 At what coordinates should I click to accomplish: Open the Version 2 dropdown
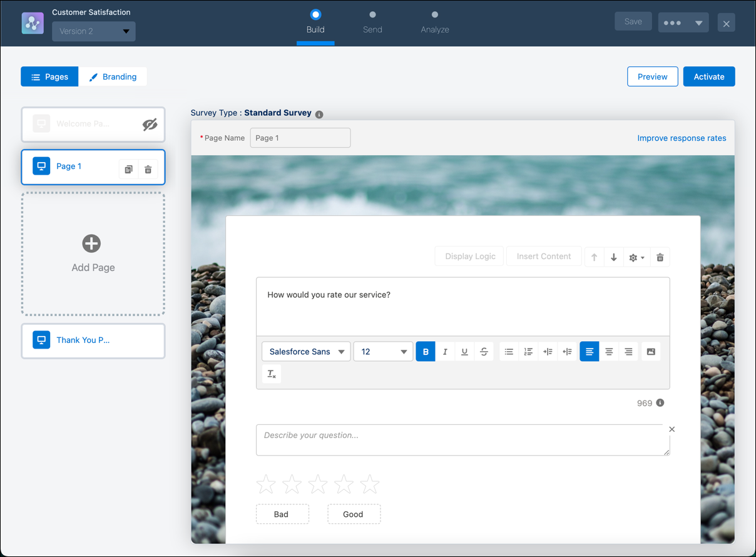coord(93,31)
